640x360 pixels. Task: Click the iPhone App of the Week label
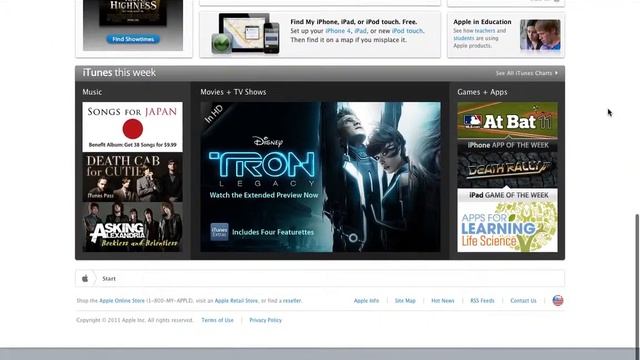[x=508, y=145]
